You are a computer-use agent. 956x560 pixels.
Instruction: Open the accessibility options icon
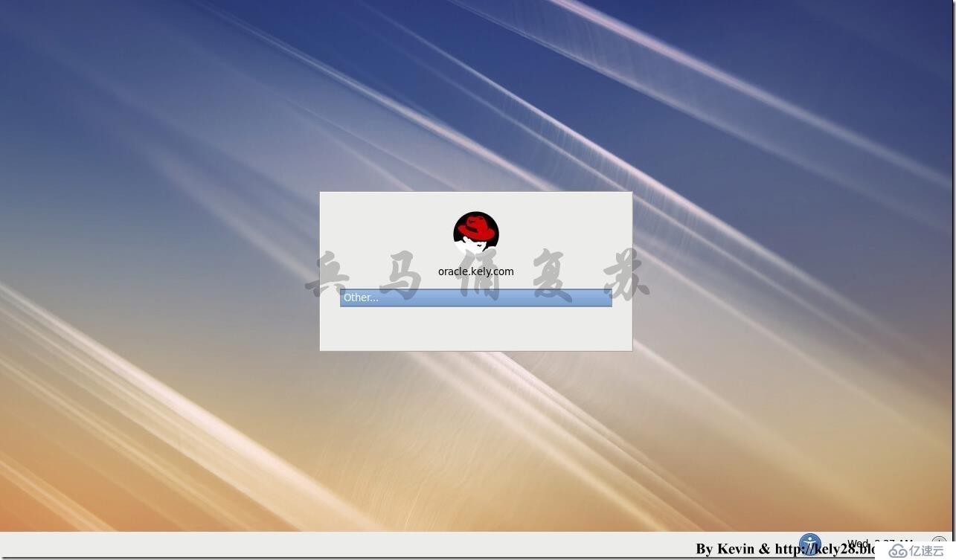(810, 544)
